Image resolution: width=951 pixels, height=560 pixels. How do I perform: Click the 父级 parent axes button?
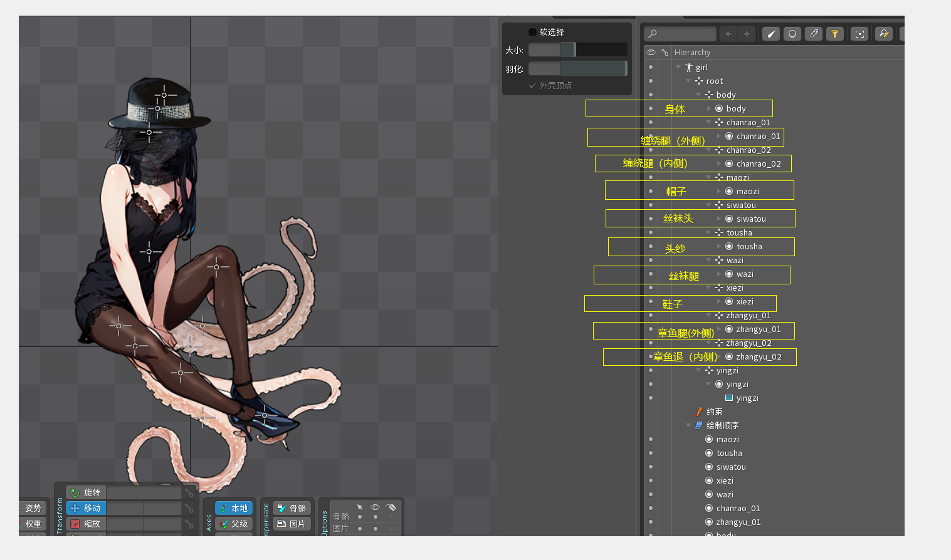[x=234, y=524]
